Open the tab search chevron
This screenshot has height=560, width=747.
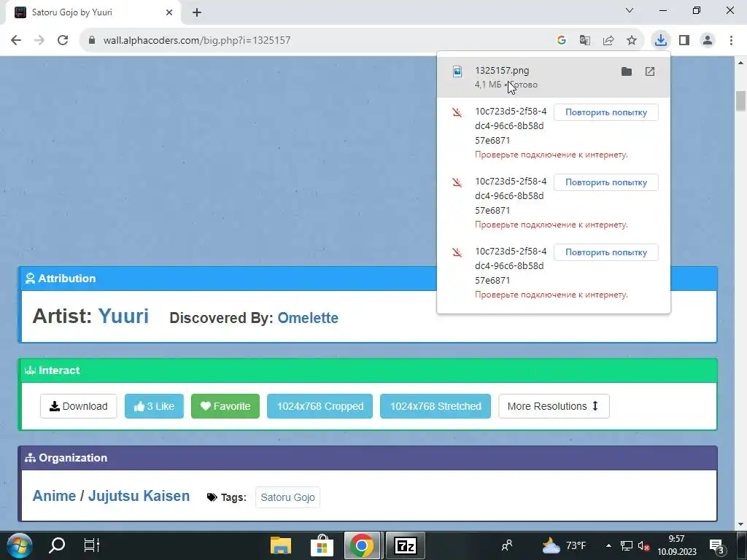(x=630, y=10)
